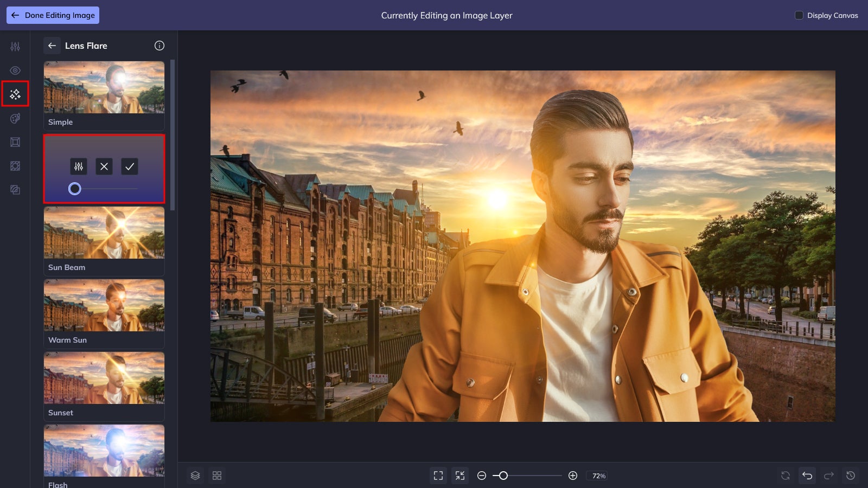Click the Done Editing Image button

point(53,15)
